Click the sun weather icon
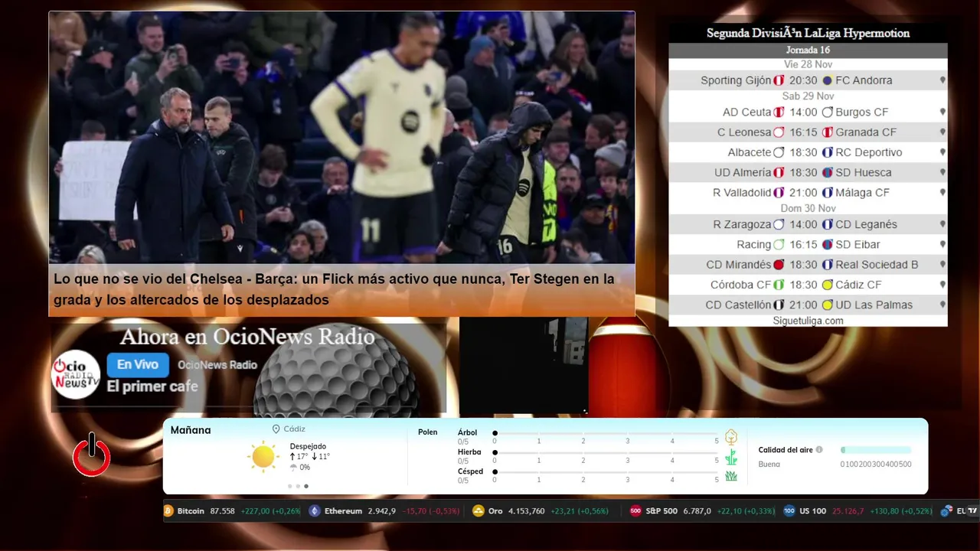980x551 pixels. (x=263, y=457)
